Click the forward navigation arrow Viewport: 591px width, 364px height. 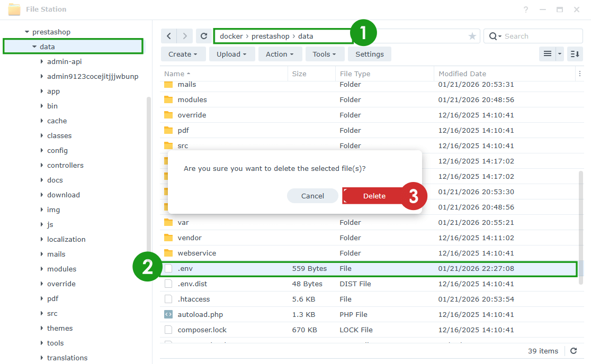coord(186,35)
